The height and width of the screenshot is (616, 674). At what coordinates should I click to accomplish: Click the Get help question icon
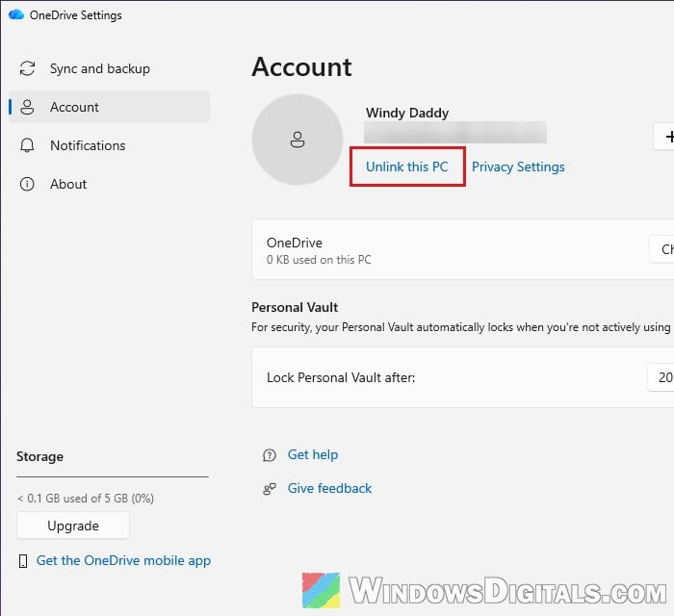point(270,455)
